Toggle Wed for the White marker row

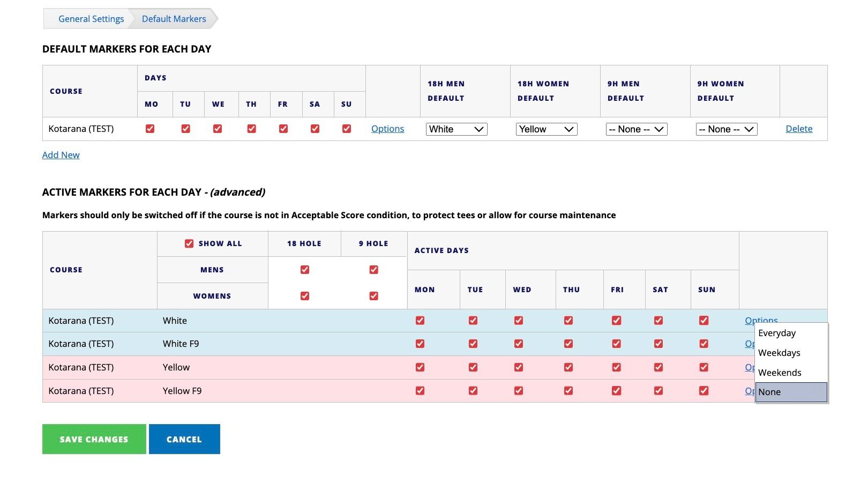tap(519, 321)
